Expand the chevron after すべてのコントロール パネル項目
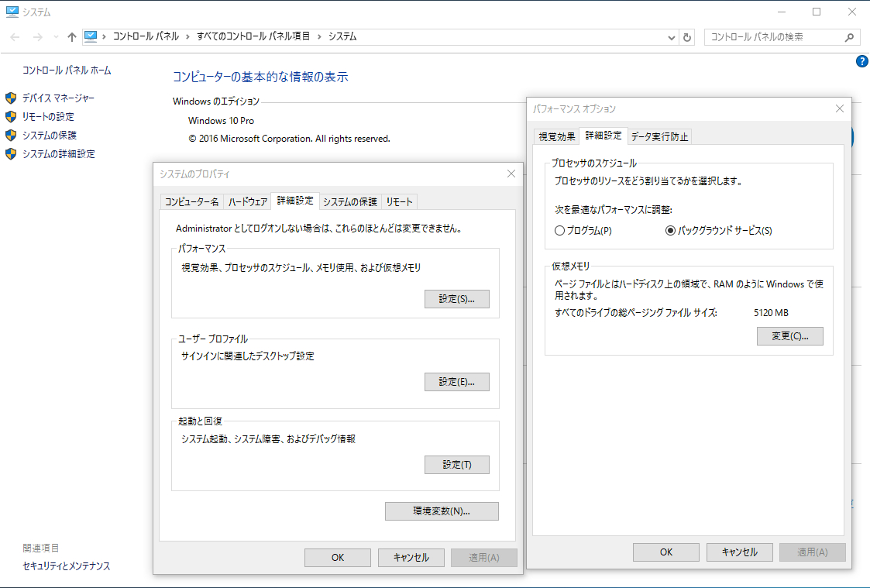This screenshot has width=870, height=588. pos(319,36)
